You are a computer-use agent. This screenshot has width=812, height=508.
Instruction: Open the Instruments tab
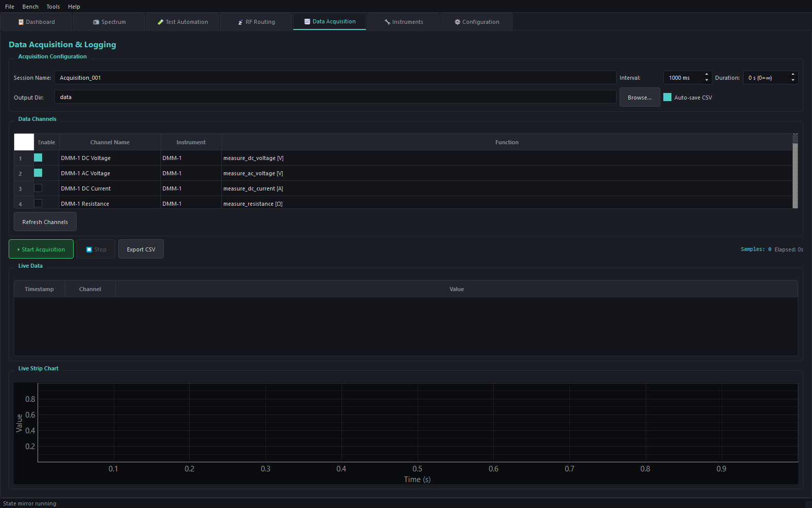tap(403, 22)
